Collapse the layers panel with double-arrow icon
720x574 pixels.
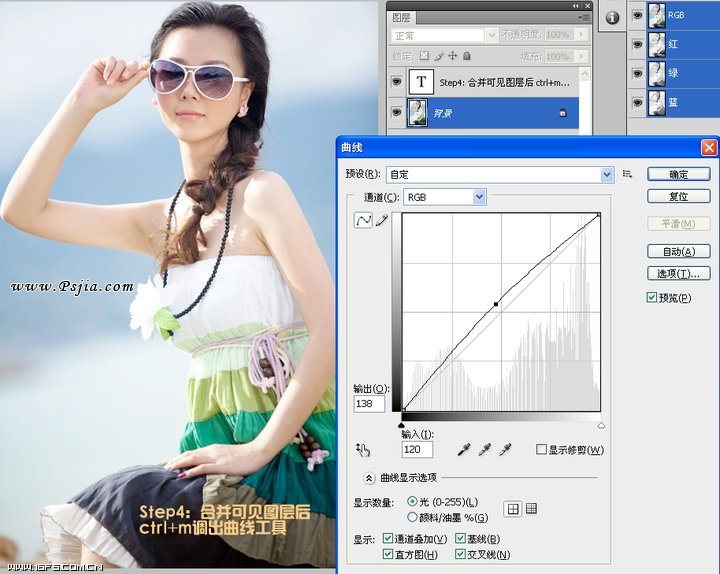coord(576,6)
